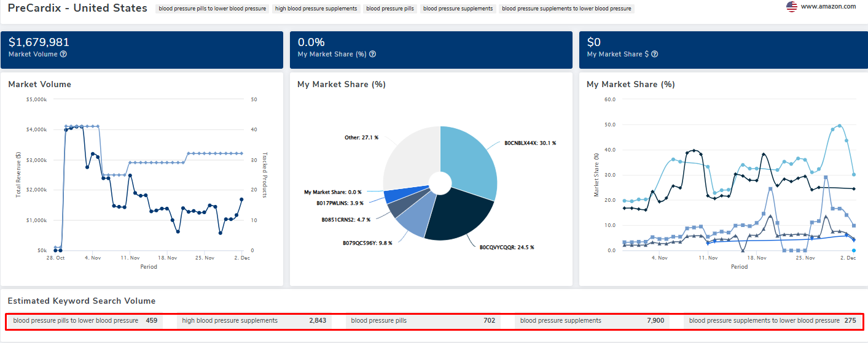The width and height of the screenshot is (868, 343).
Task: Click help icon beside My Market Share (%)
Action: coord(372,54)
